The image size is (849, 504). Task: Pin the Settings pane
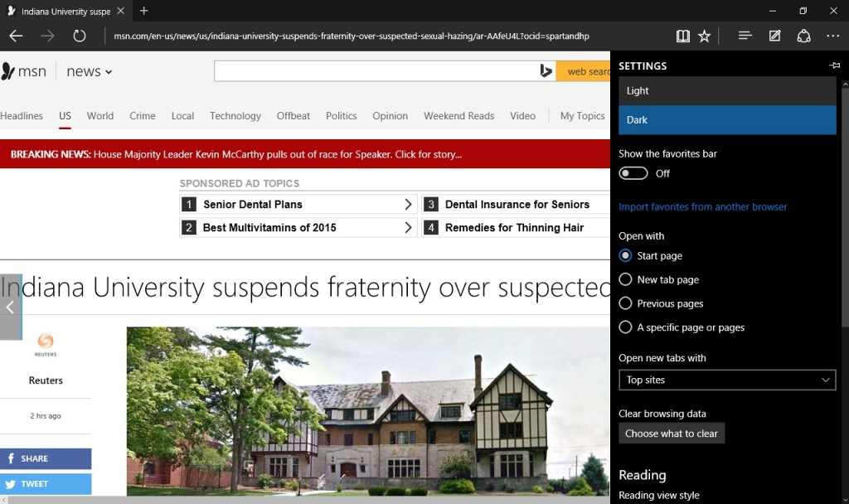(x=834, y=65)
